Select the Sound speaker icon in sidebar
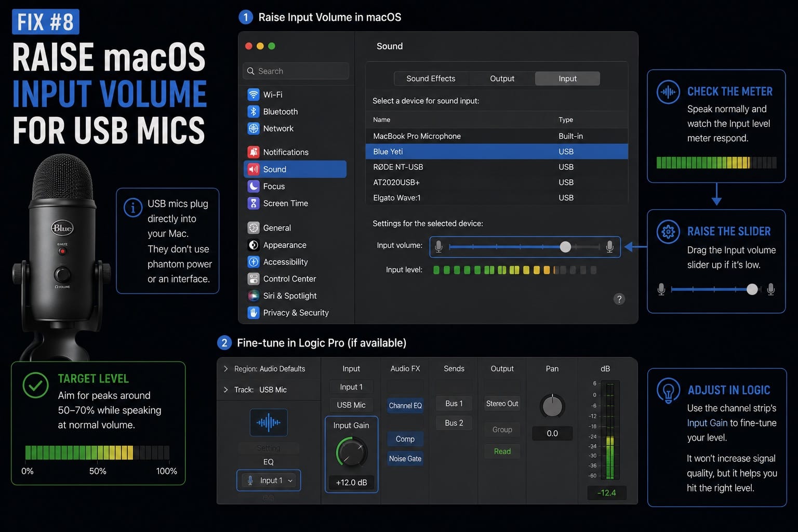This screenshot has width=798, height=532. [253, 169]
